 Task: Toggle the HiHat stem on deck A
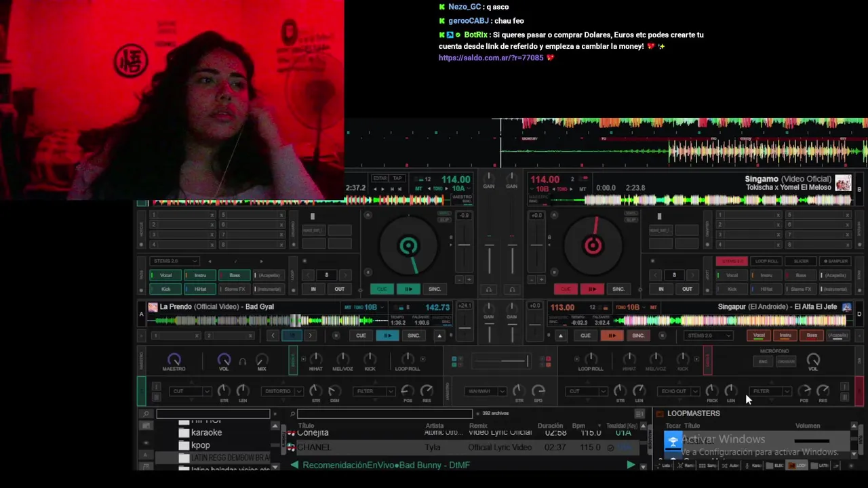pos(200,289)
